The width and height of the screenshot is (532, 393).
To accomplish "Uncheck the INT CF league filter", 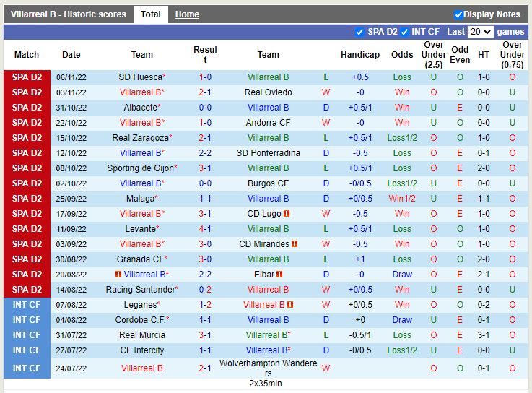I will point(404,32).
